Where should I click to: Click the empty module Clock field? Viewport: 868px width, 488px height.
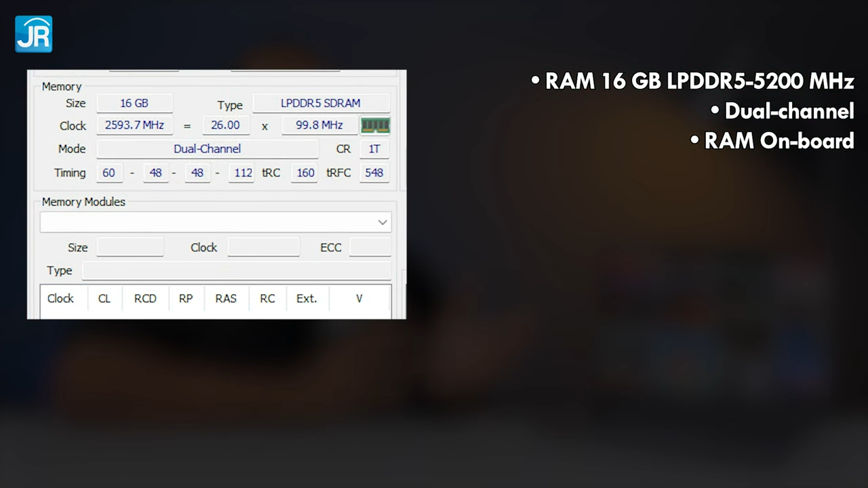click(x=263, y=247)
